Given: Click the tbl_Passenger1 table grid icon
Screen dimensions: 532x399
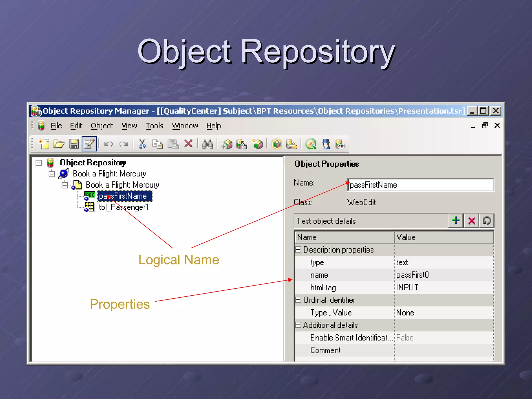Looking at the screenshot, I should (89, 207).
